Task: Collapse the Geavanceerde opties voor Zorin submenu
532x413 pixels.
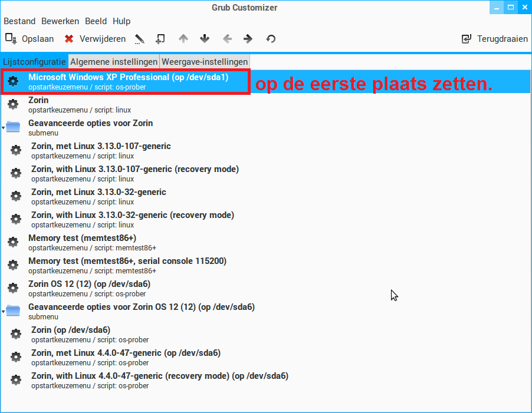Action: click(3, 128)
